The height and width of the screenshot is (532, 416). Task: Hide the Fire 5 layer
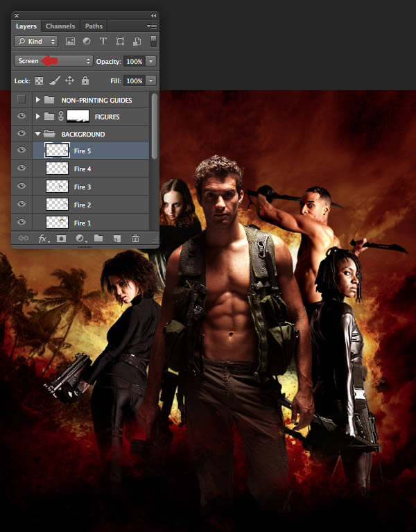pyautogui.click(x=21, y=150)
